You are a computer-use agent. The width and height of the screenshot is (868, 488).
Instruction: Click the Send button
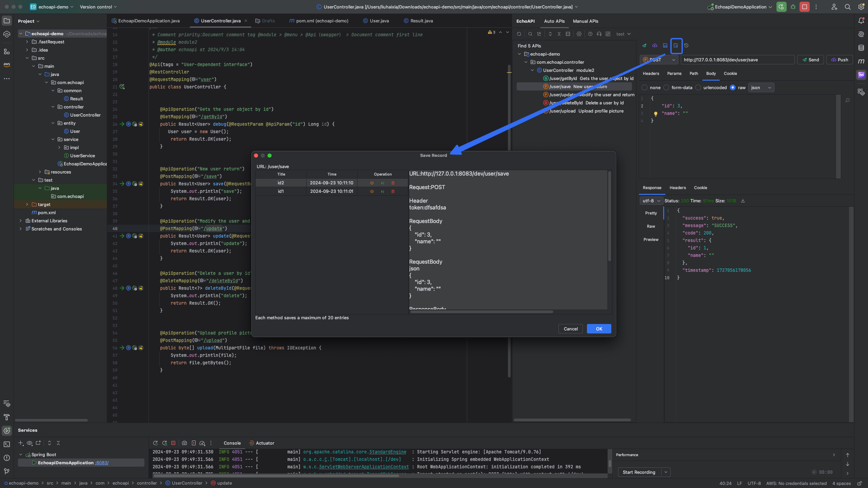coord(810,60)
